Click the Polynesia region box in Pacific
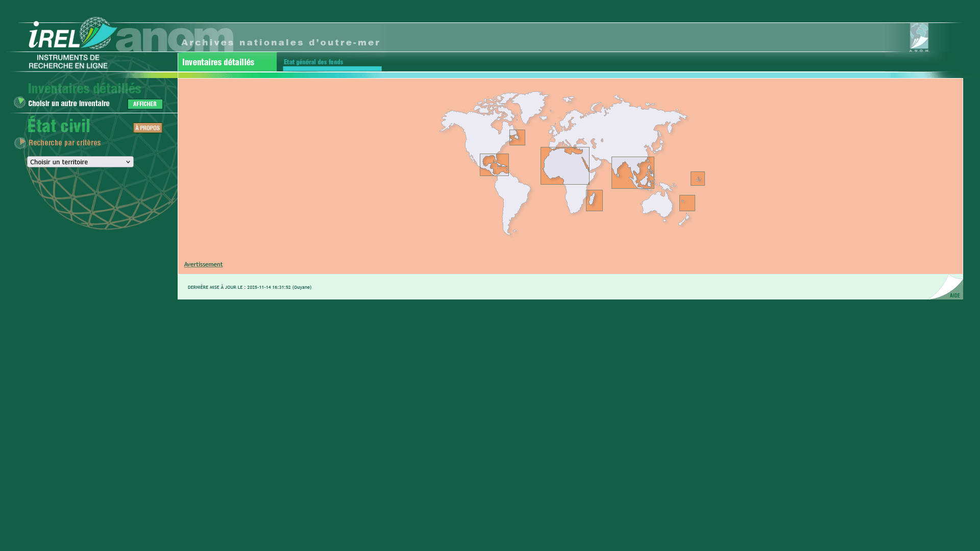980x551 pixels. 697,179
